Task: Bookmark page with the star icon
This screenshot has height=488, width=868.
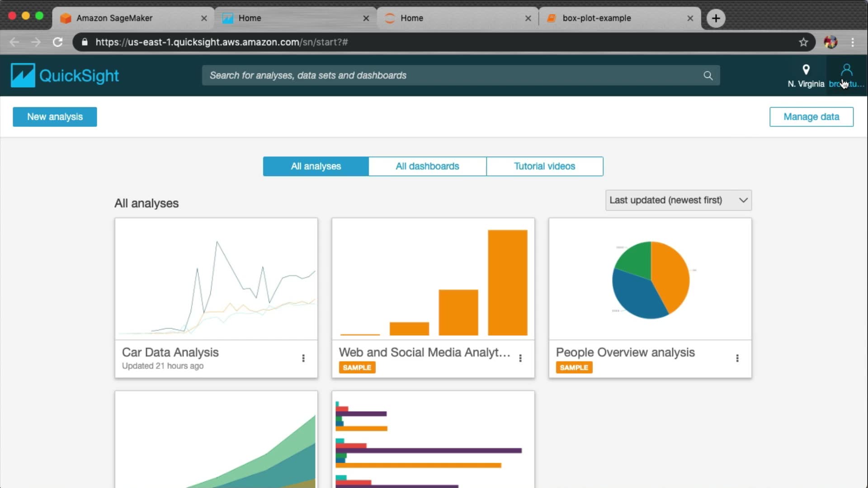Action: coord(803,42)
